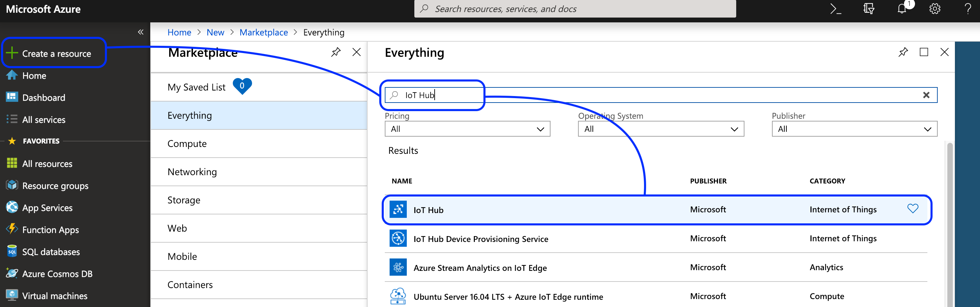Click the Azure Stream Analytics on IoT Edge icon

click(x=398, y=267)
